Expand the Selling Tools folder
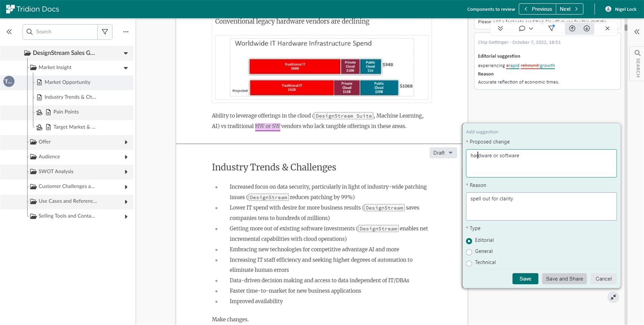Viewport: 644px width, 325px height. [x=126, y=216]
